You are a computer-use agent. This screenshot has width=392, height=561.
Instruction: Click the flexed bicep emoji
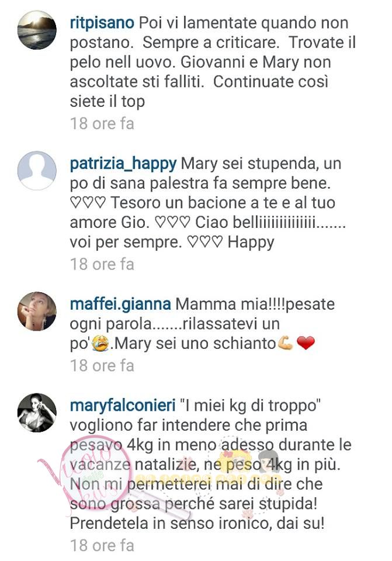[x=285, y=344]
